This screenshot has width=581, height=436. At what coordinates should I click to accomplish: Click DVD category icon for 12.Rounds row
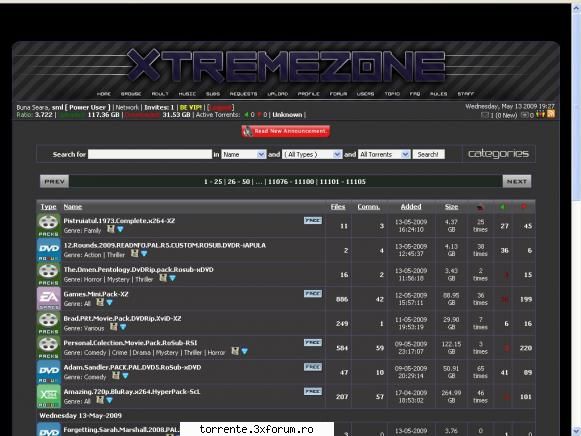coord(49,250)
